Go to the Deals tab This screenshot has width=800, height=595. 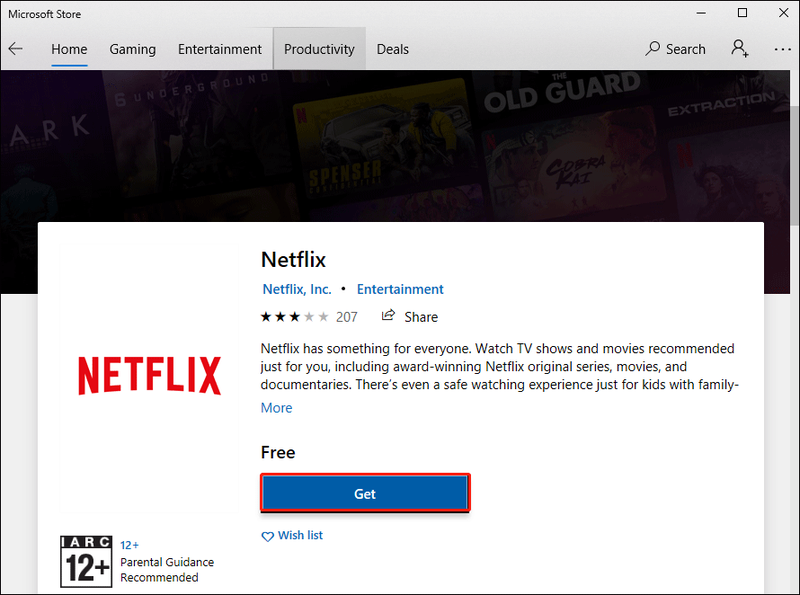pos(392,49)
